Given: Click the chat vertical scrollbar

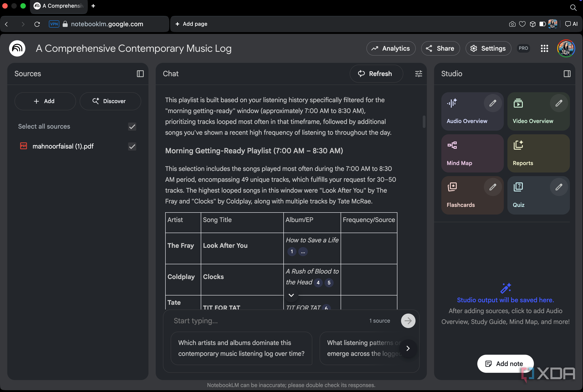Looking at the screenshot, I should 424,121.
